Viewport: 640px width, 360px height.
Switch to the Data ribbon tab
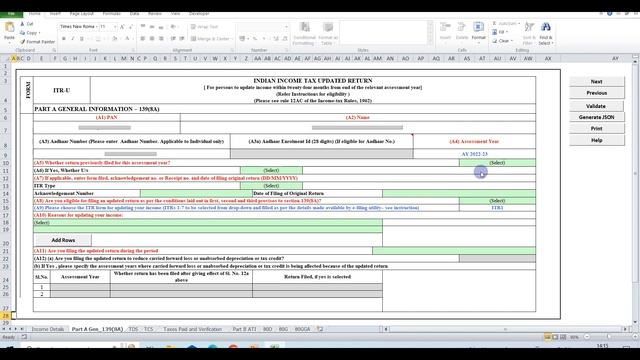point(134,14)
